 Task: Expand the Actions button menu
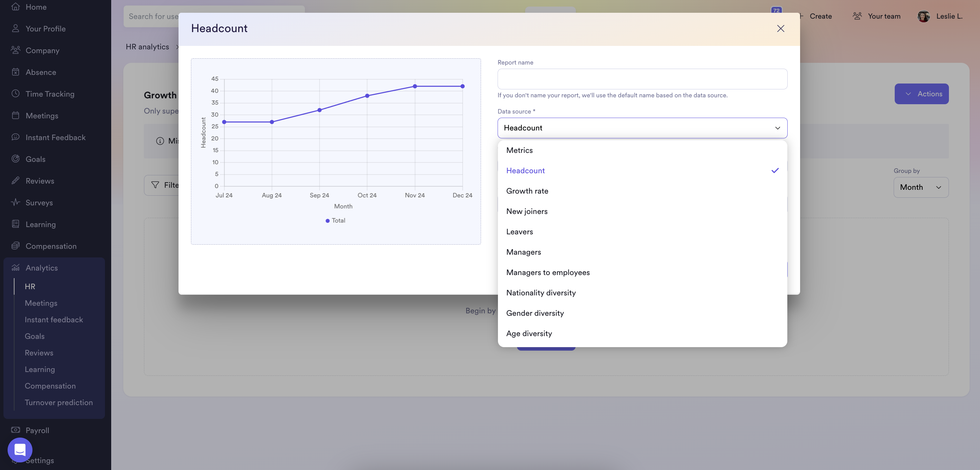point(921,94)
